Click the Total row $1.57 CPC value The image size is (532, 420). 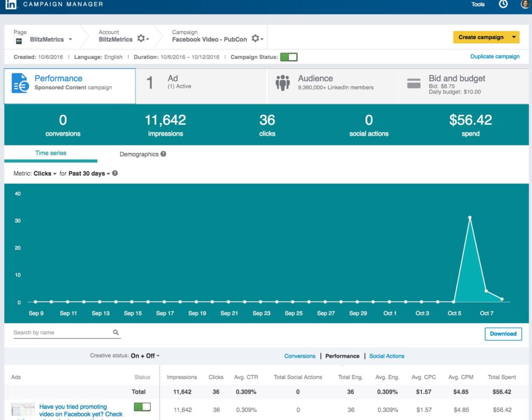click(x=423, y=392)
